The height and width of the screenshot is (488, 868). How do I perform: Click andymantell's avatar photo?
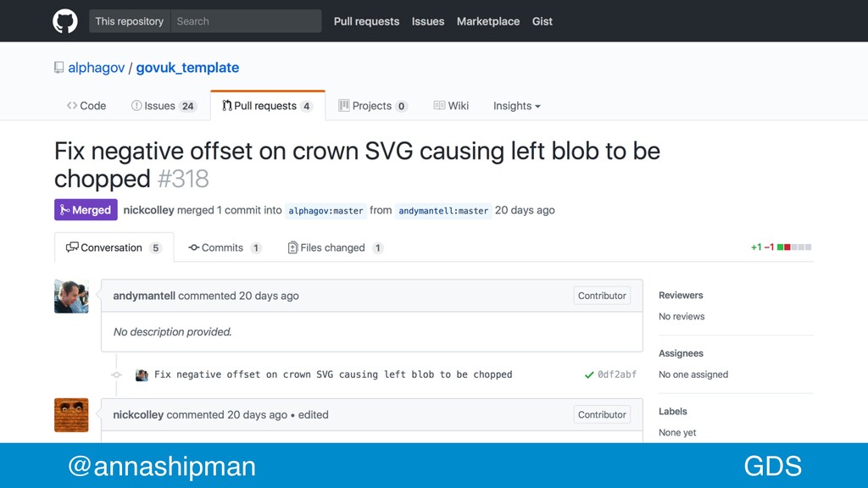tap(71, 296)
